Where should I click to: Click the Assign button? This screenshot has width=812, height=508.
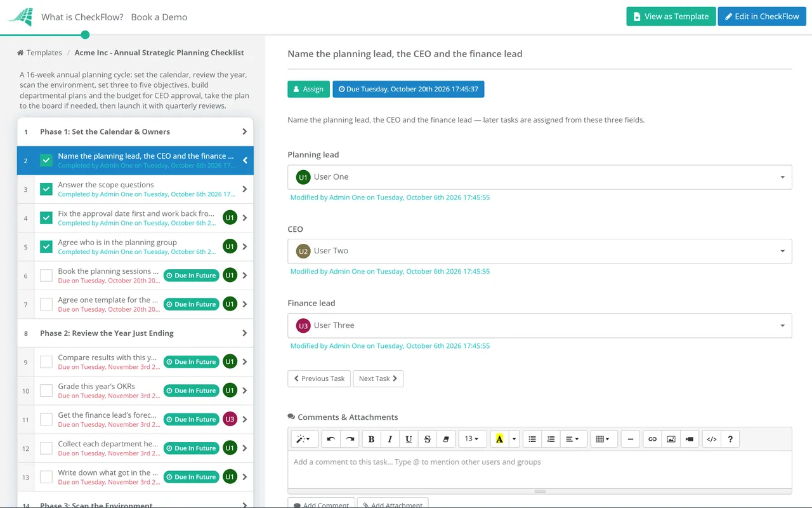[x=309, y=89]
